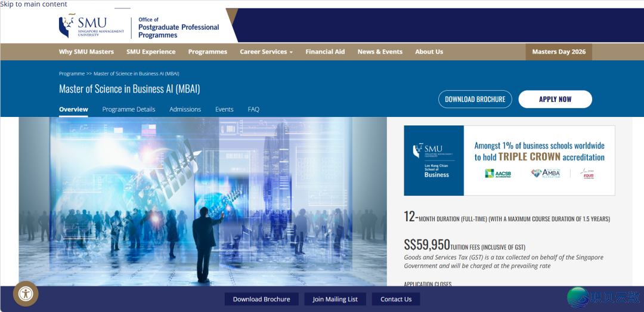
Task: Expand the Career Services dropdown menu
Action: click(266, 52)
